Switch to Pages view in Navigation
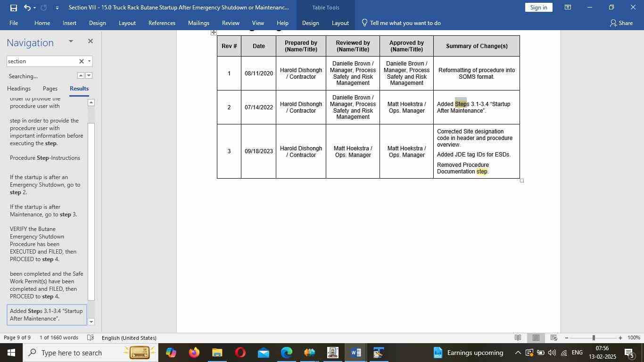This screenshot has width=644, height=362. coord(50,89)
